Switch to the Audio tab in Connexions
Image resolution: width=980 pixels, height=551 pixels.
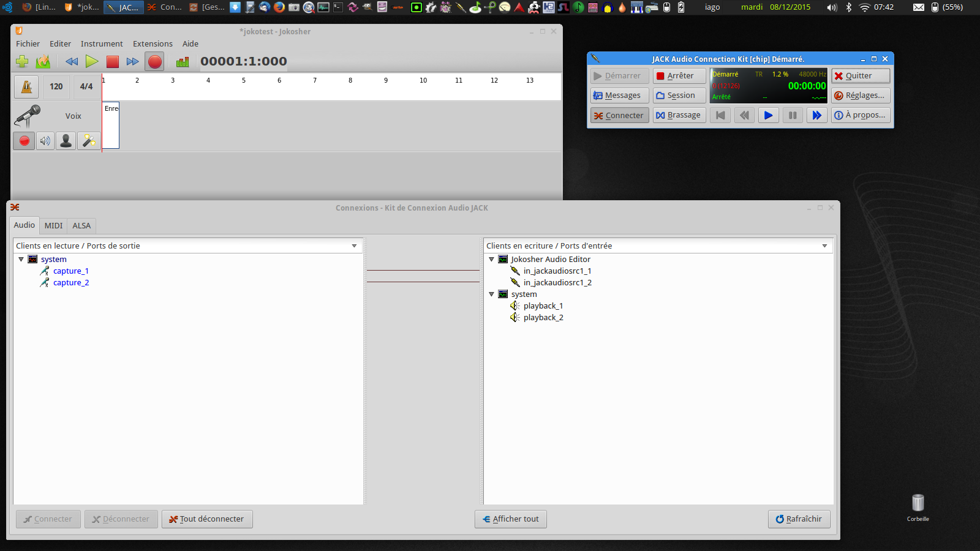pos(24,225)
